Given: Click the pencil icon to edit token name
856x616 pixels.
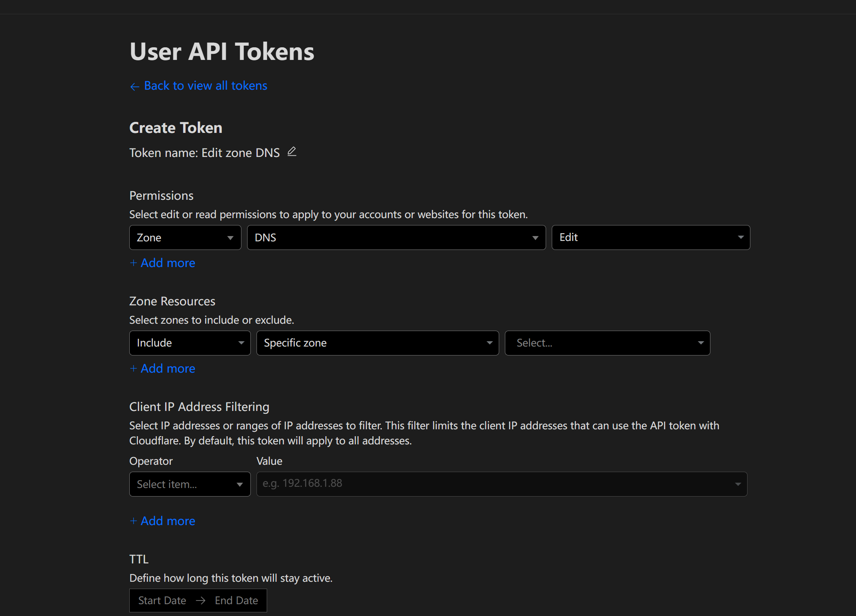Looking at the screenshot, I should click(x=292, y=152).
